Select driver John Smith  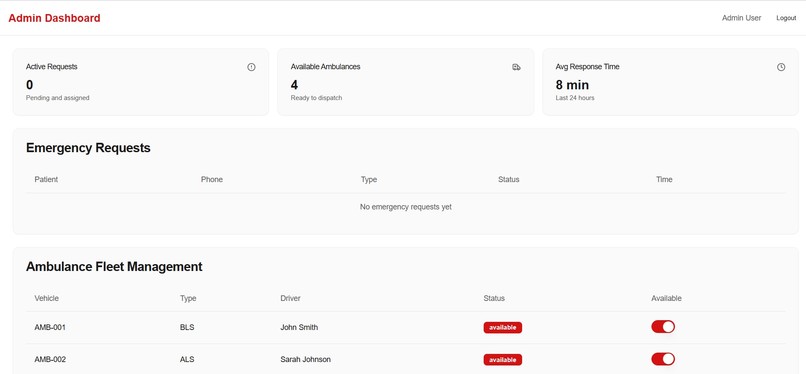click(x=299, y=327)
